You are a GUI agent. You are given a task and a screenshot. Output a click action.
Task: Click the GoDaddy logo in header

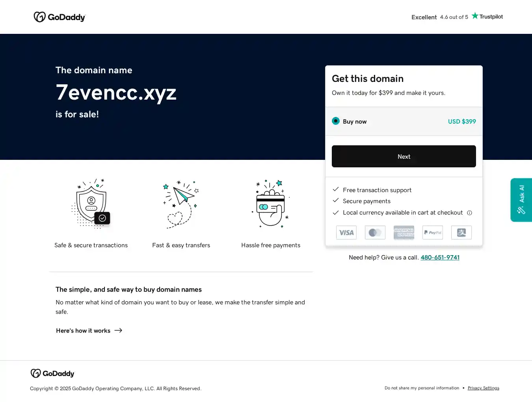point(60,17)
